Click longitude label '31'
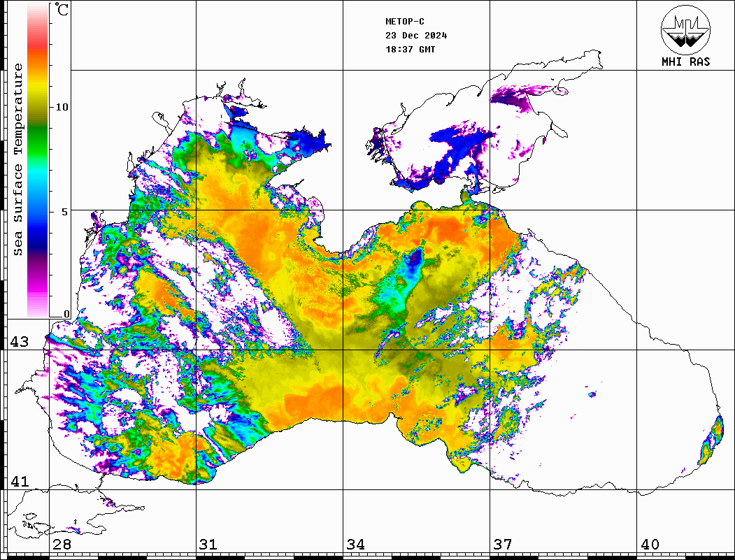This screenshot has width=735, height=560. pos(208,545)
